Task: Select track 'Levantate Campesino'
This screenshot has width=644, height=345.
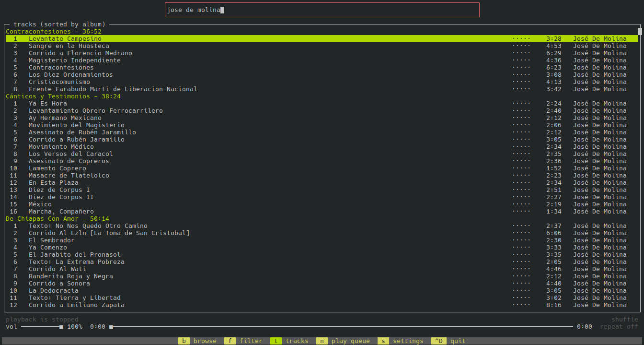Action: [322, 39]
